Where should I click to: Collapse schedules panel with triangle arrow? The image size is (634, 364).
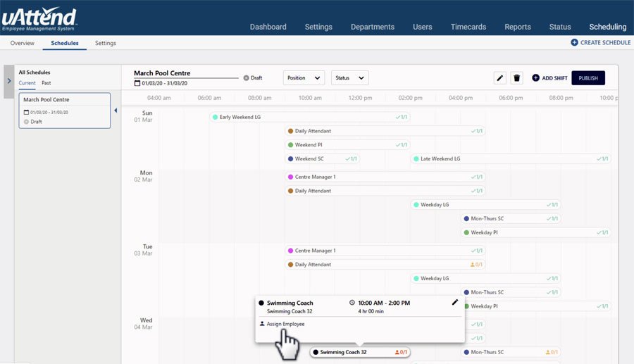116,110
